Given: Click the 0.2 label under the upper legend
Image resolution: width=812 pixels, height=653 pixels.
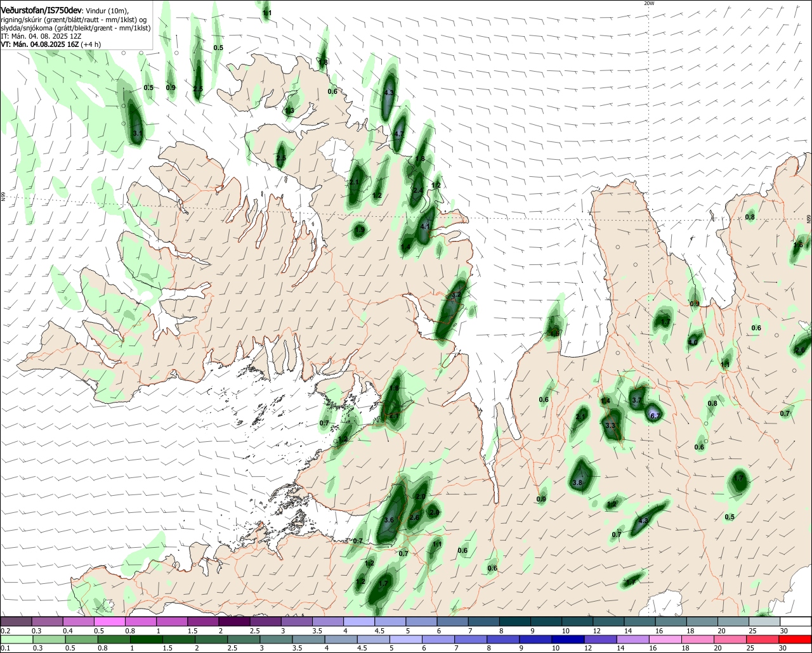Looking at the screenshot, I should coord(5,631).
